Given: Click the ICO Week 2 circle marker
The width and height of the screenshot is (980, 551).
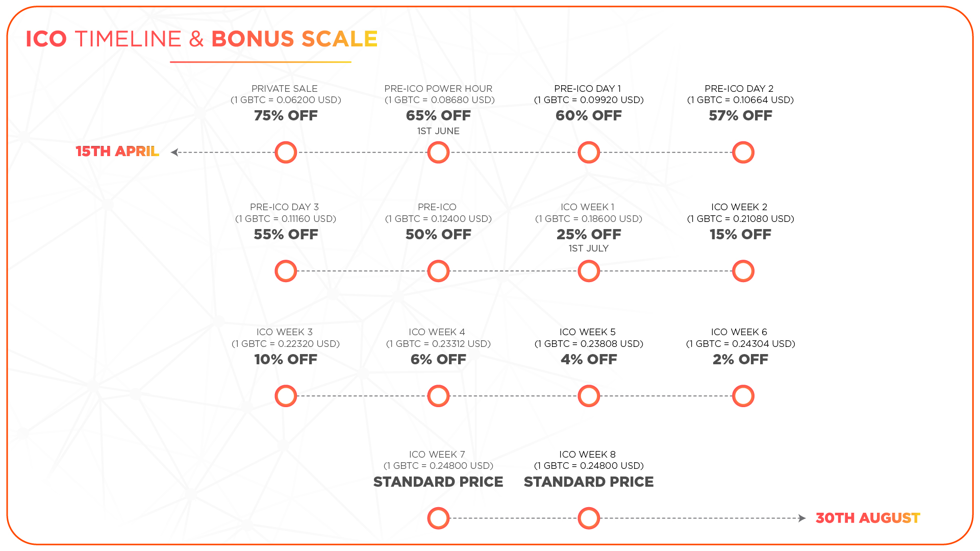Looking at the screenshot, I should (743, 271).
